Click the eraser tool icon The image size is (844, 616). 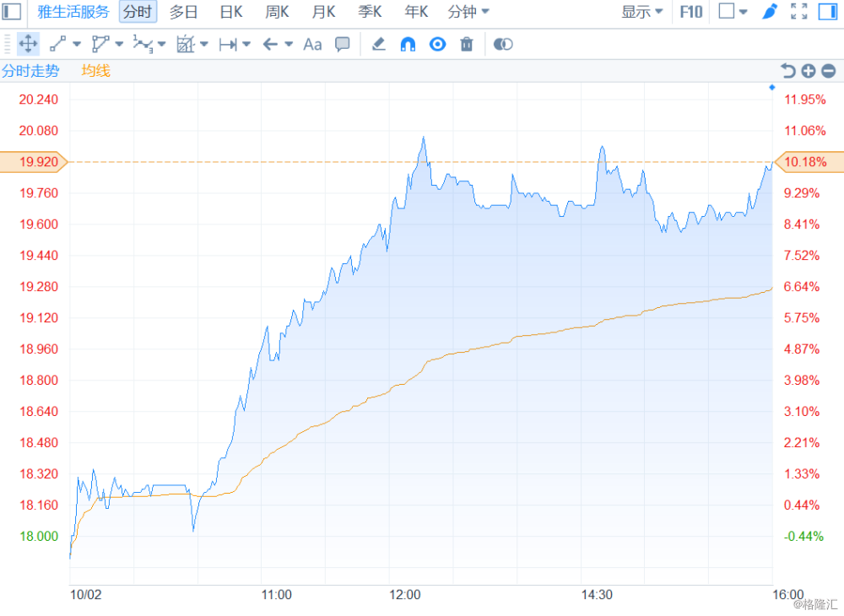click(379, 44)
